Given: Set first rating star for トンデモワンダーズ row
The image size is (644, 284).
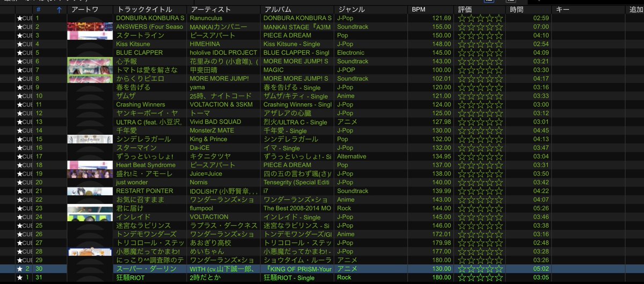Looking at the screenshot, I should click(462, 234).
